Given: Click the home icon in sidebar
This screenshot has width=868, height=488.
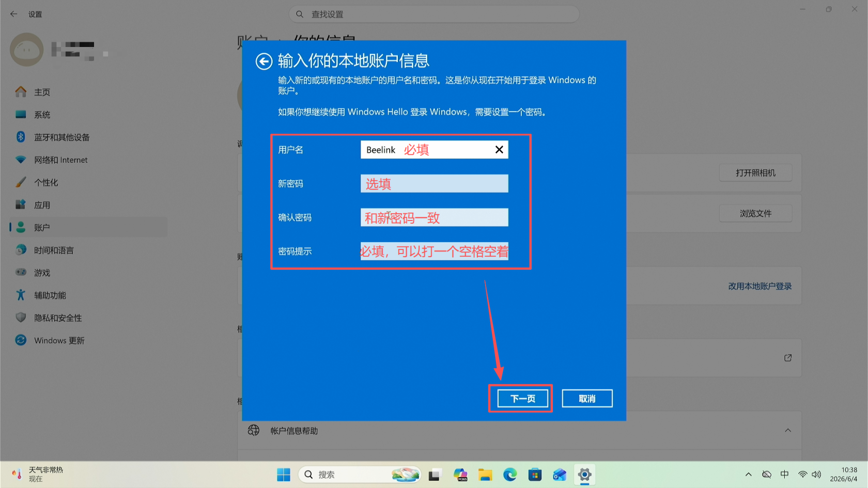Looking at the screenshot, I should click(21, 92).
